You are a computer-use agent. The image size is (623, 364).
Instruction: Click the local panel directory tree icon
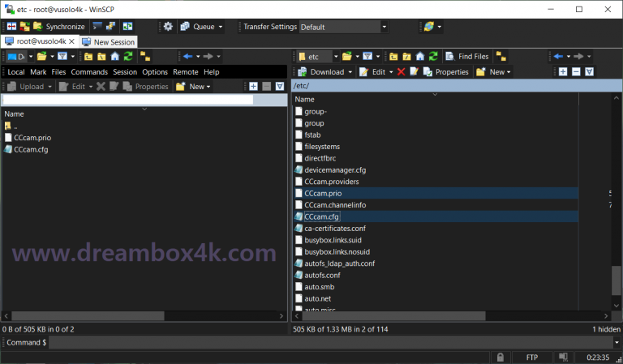point(145,57)
